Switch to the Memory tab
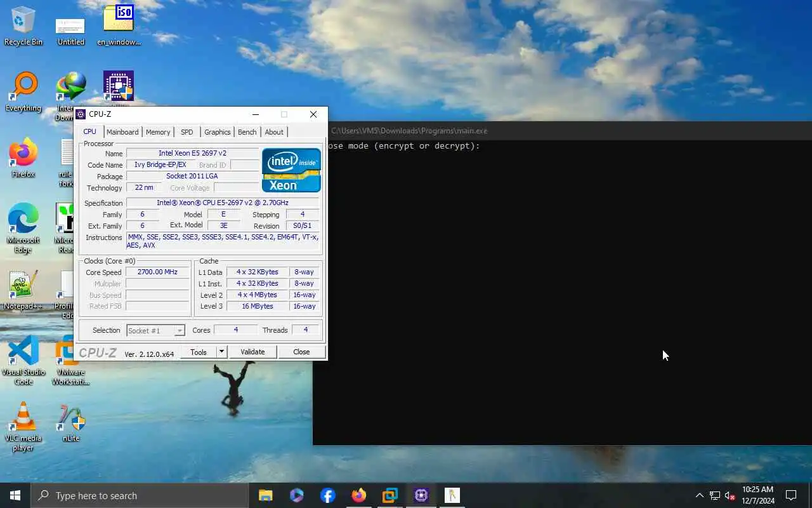812x508 pixels. pyautogui.click(x=158, y=132)
